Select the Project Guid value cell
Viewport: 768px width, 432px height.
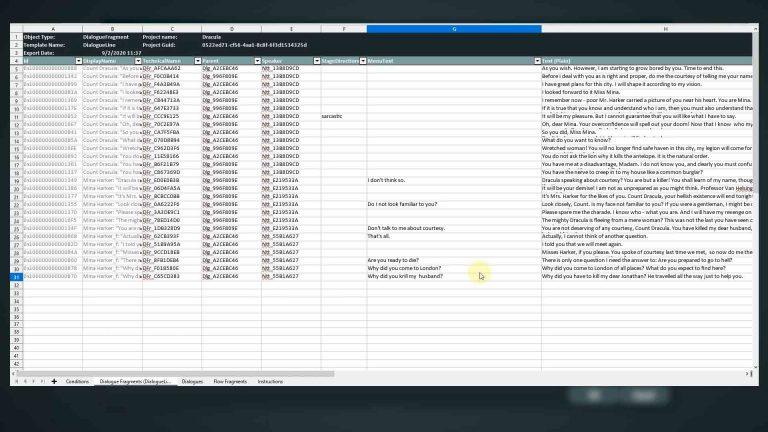click(254, 45)
